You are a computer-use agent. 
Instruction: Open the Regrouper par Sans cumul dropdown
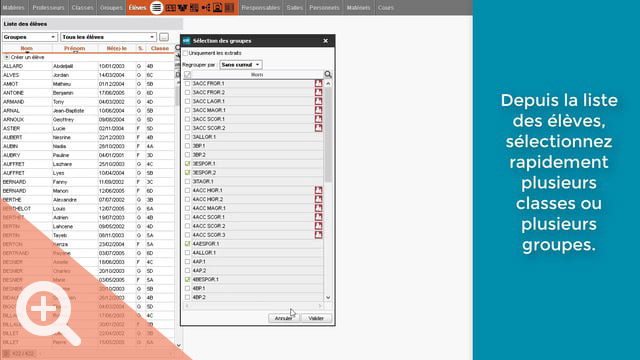tap(241, 64)
